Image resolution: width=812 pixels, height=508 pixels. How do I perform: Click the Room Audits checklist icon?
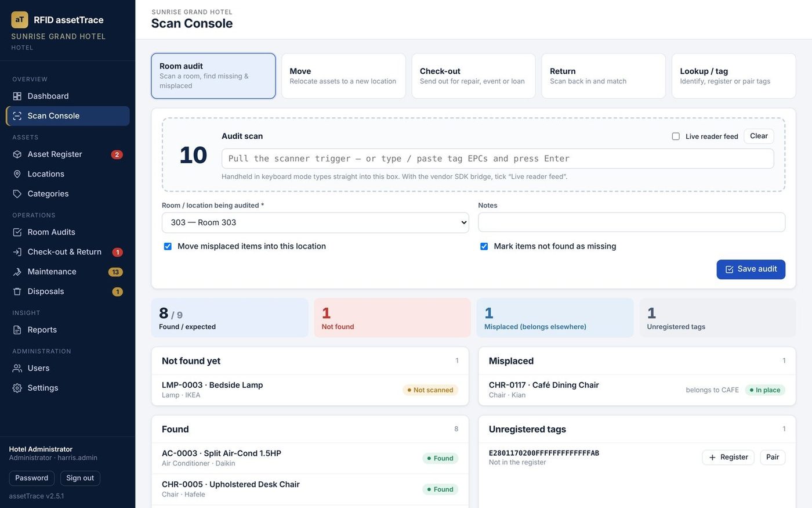17,232
